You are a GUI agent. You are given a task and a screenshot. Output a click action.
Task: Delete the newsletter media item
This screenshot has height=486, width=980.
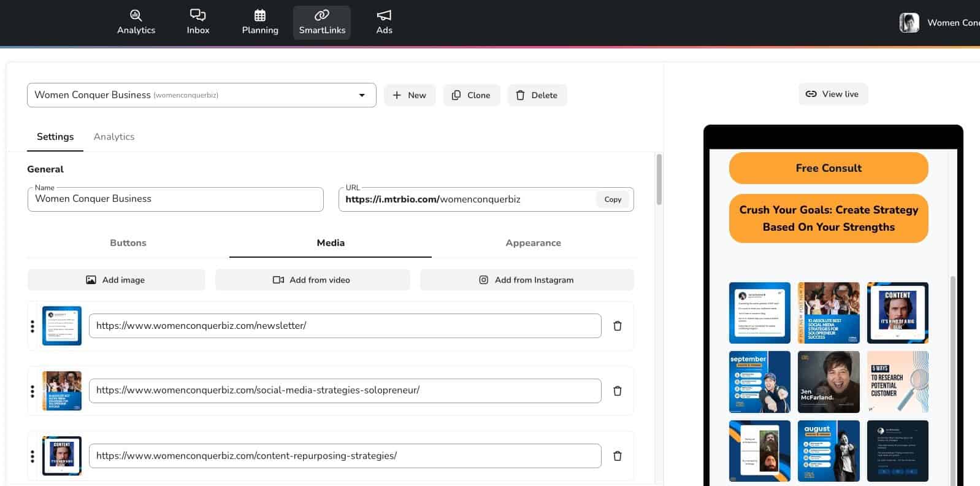click(618, 326)
